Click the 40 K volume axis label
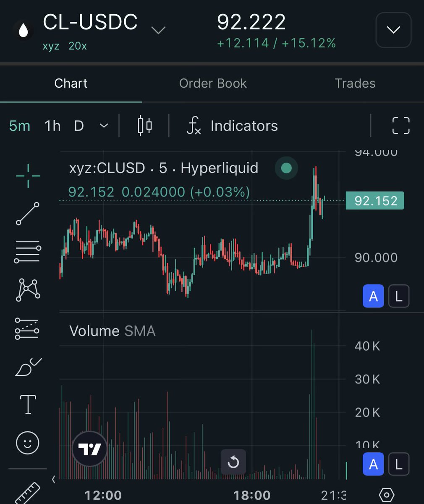424x504 pixels. 367,346
